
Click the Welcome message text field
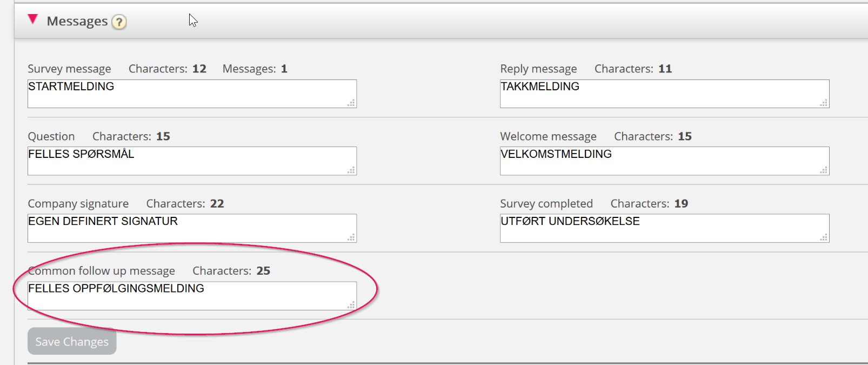click(x=664, y=161)
